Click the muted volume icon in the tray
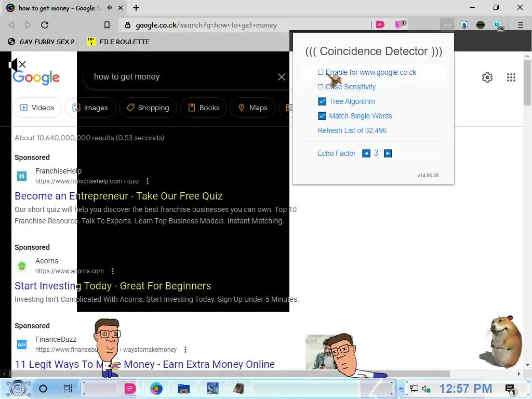Image resolution: width=532 pixels, height=399 pixels. 426,389
